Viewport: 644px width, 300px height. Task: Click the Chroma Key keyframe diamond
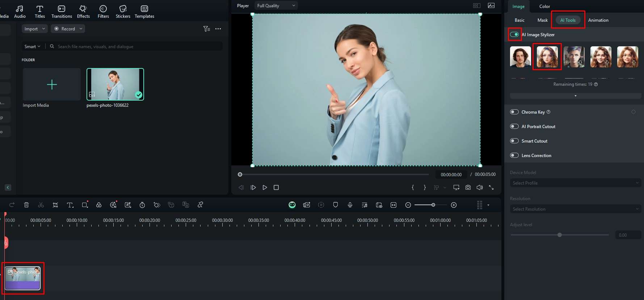(x=634, y=112)
